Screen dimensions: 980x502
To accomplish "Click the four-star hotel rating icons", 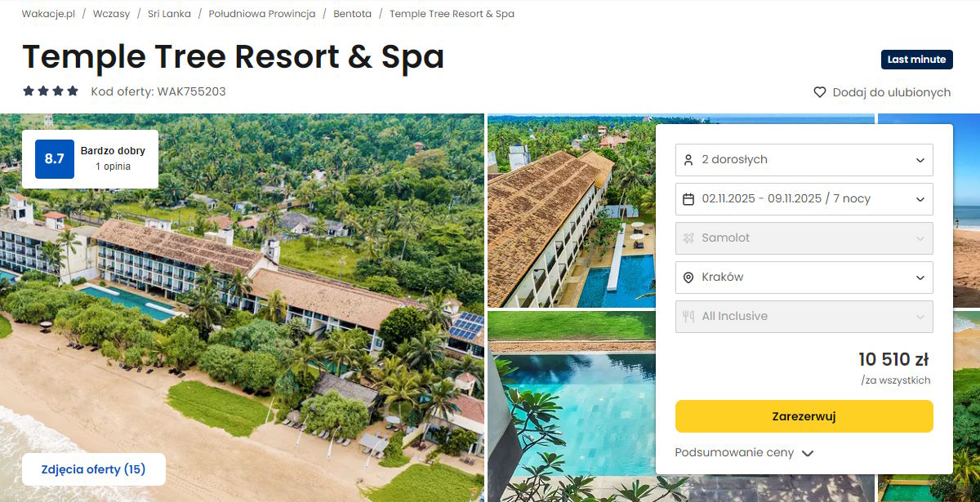I will pyautogui.click(x=51, y=91).
